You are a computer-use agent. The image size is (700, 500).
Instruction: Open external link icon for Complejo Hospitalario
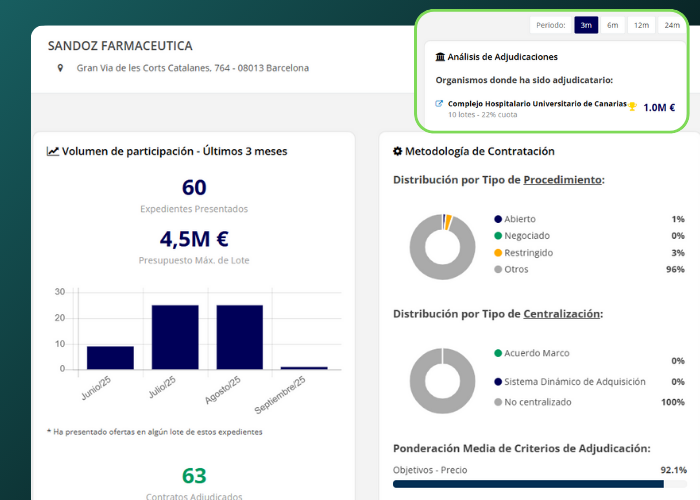[x=439, y=104]
